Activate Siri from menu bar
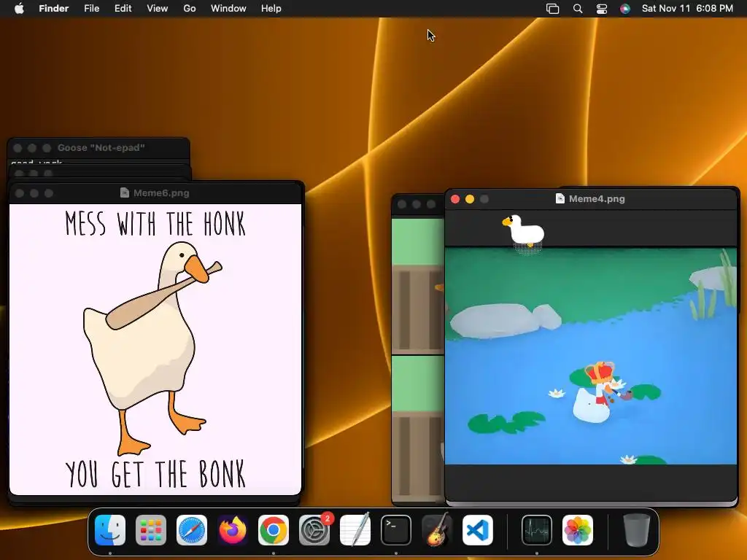 [625, 9]
